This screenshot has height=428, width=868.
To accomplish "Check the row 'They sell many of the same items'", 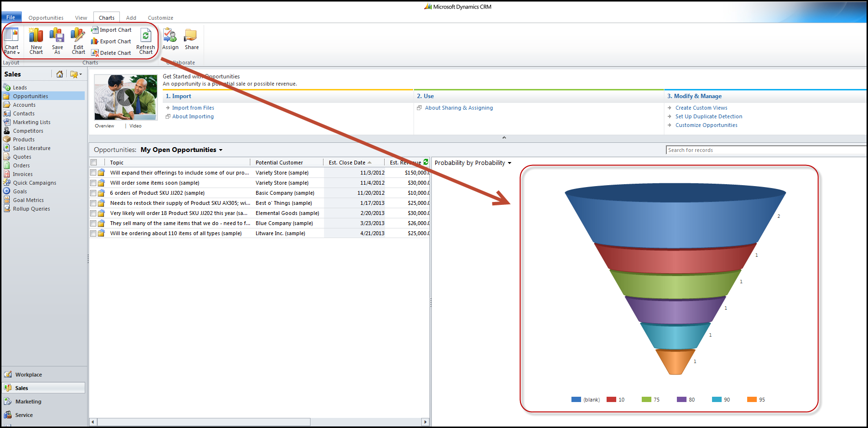I will pos(93,223).
